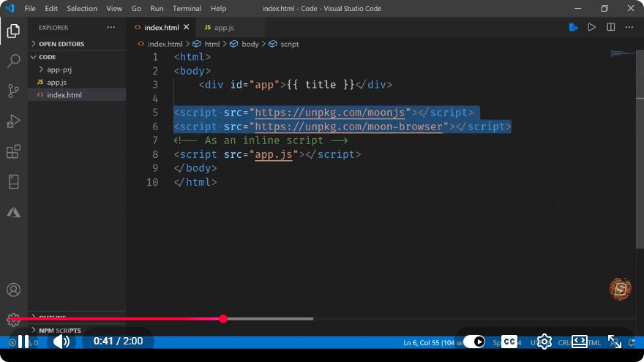This screenshot has height=362, width=644.
Task: Open the Run menu
Action: click(x=157, y=8)
